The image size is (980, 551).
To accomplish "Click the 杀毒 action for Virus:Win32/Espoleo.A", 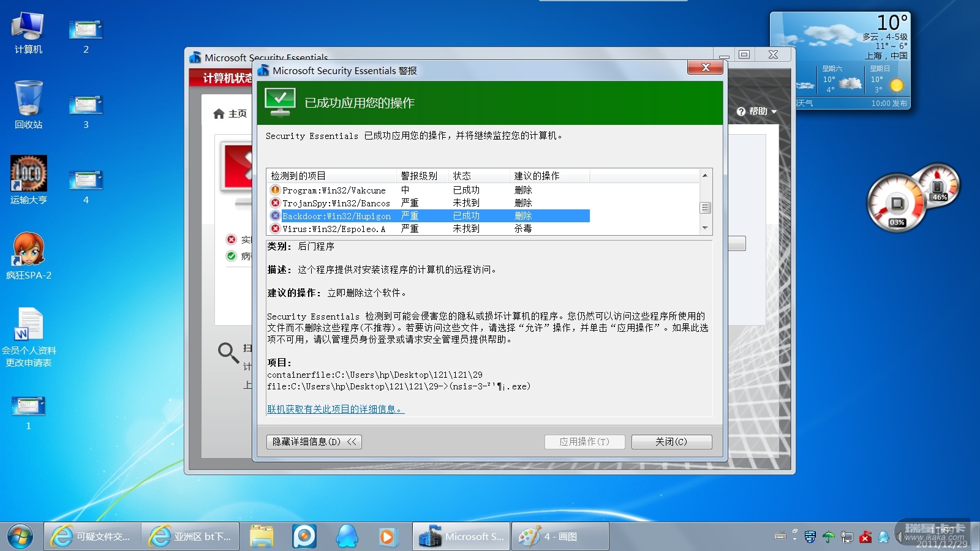I will pyautogui.click(x=523, y=229).
